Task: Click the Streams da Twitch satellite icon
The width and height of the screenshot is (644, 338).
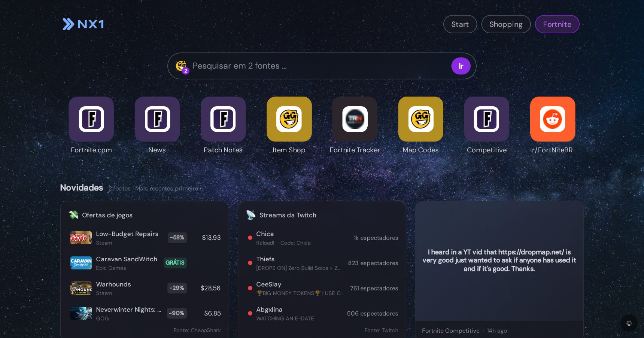Action: pyautogui.click(x=251, y=215)
